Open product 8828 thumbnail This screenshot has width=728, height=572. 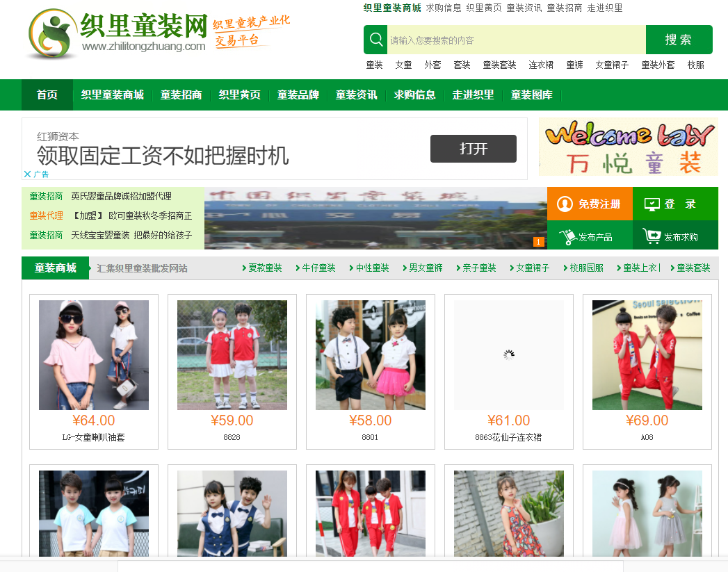(232, 355)
